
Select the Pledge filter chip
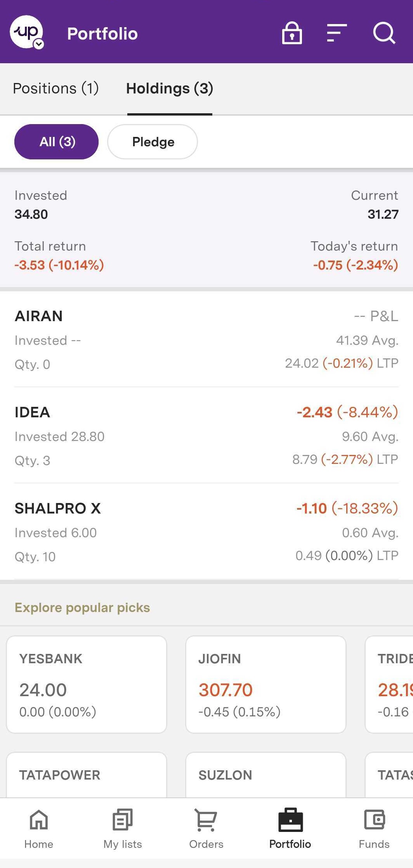pos(153,142)
